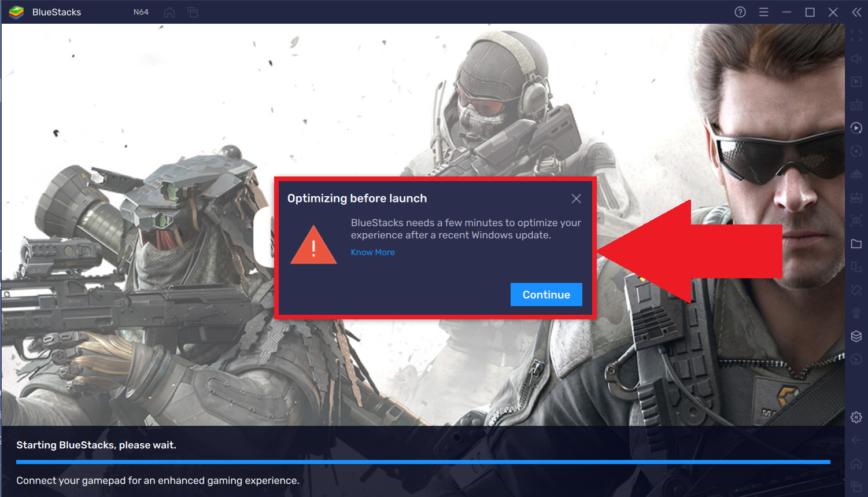Click the rotate screen icon in sidebar
Image resolution: width=868 pixels, height=497 pixels.
856,267
